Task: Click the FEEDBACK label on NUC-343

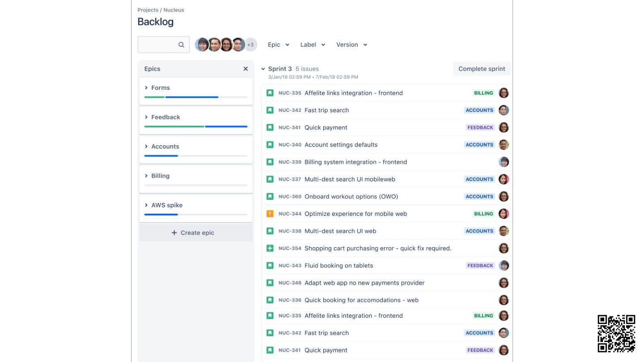Action: (x=480, y=265)
